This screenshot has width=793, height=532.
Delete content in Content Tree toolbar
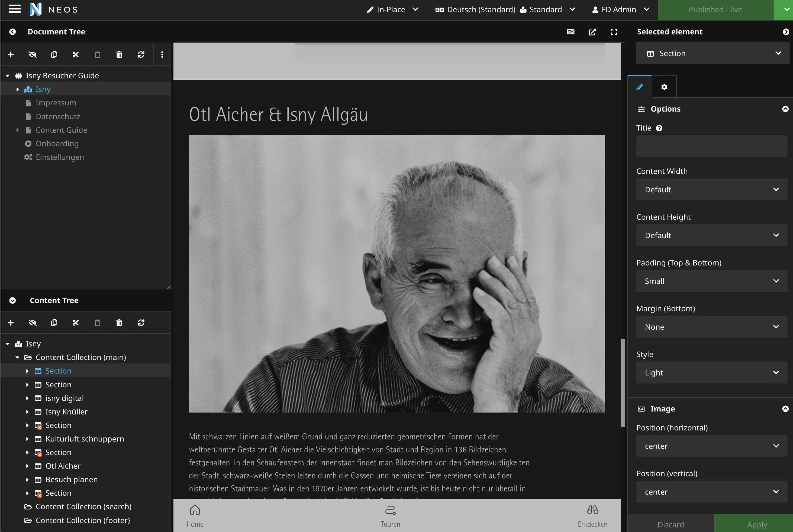(x=119, y=323)
